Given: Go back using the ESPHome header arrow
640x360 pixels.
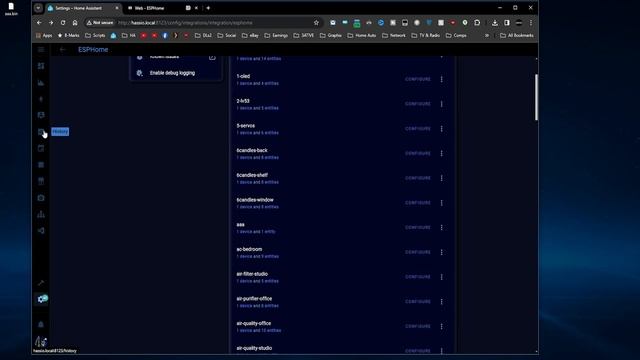Looking at the screenshot, I should (62, 50).
